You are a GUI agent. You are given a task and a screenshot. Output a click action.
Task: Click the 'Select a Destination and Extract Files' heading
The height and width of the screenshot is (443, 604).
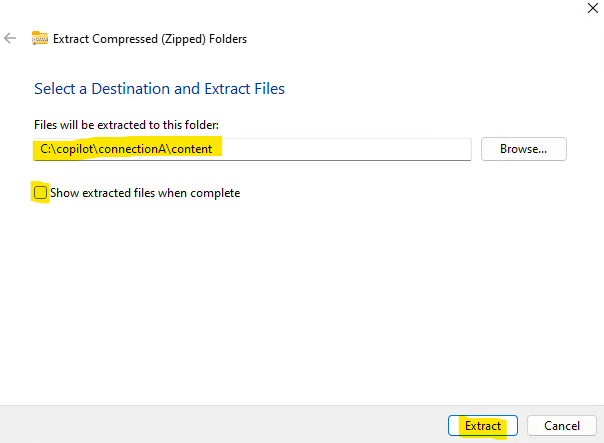[x=159, y=89]
